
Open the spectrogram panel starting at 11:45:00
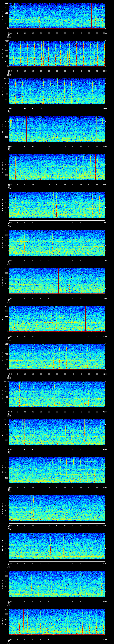[57, 546]
